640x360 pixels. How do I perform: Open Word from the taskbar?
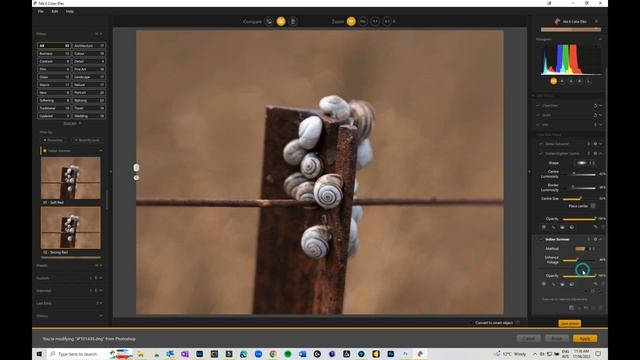[302, 354]
